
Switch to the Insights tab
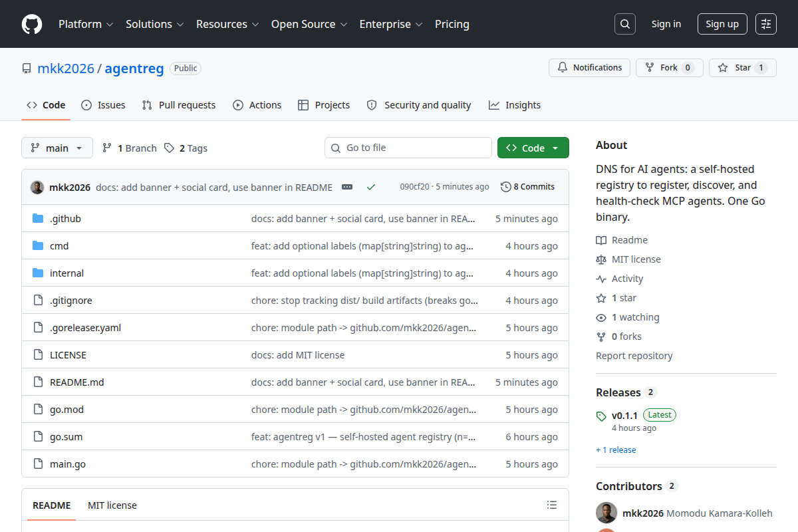point(515,105)
